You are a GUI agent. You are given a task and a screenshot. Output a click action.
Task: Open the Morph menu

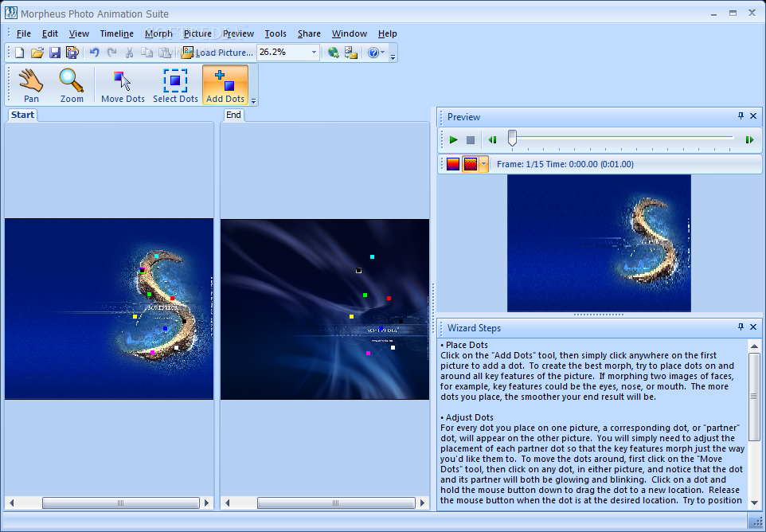(x=158, y=33)
